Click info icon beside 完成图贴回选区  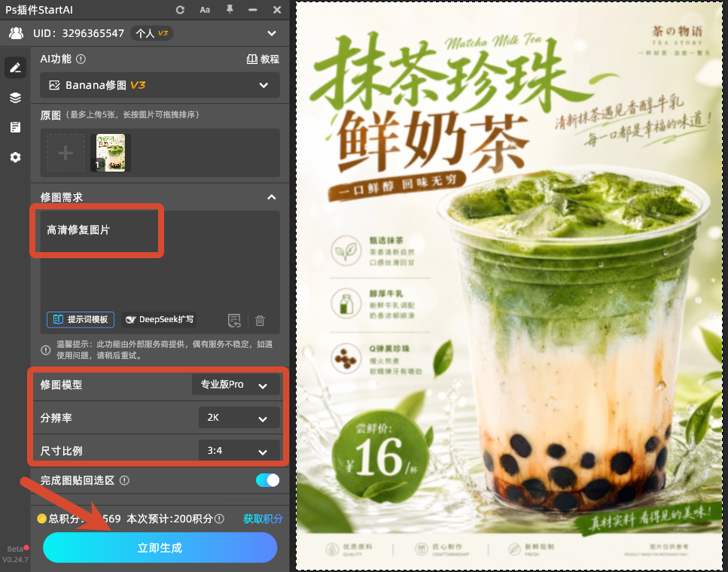tap(124, 480)
